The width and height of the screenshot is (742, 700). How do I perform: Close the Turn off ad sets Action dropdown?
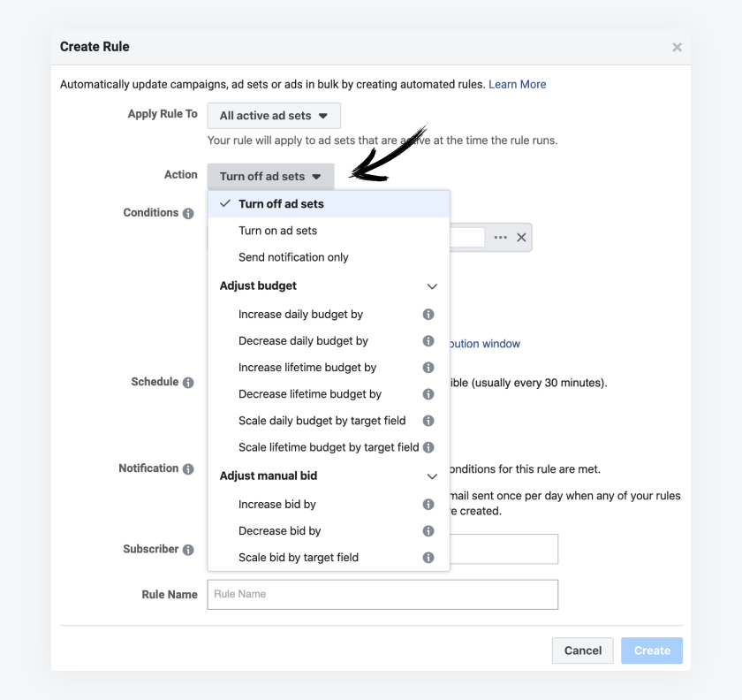point(270,177)
